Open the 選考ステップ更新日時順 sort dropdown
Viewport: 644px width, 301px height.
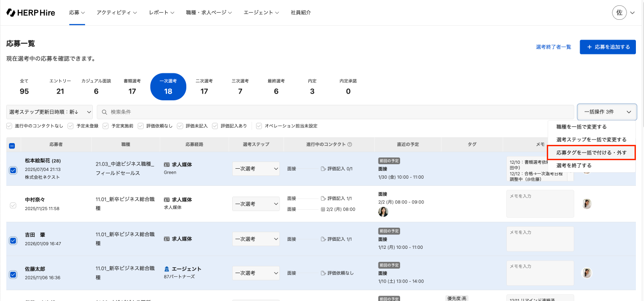pos(50,112)
